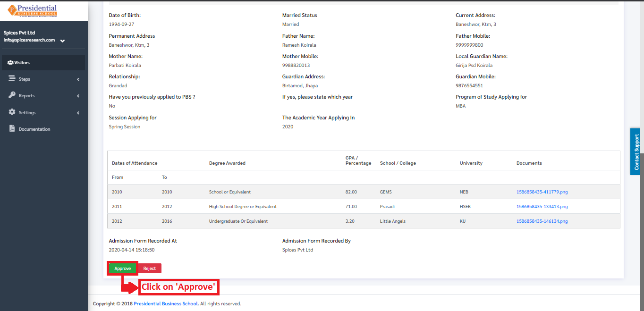Click the To sub-header in the table
Screen dimensions: 644x311
point(164,177)
